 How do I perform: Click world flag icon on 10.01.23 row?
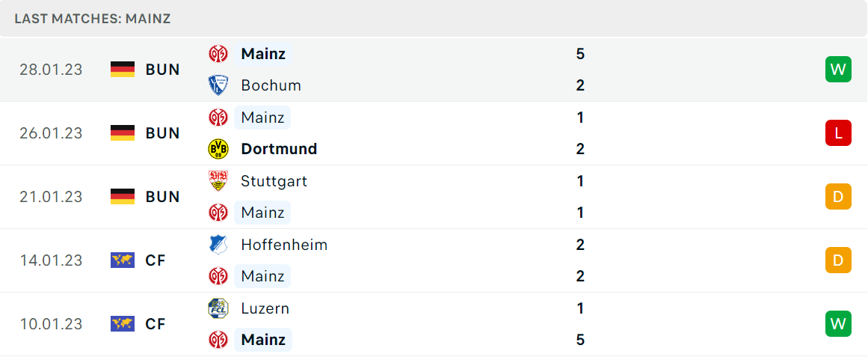[x=123, y=323]
